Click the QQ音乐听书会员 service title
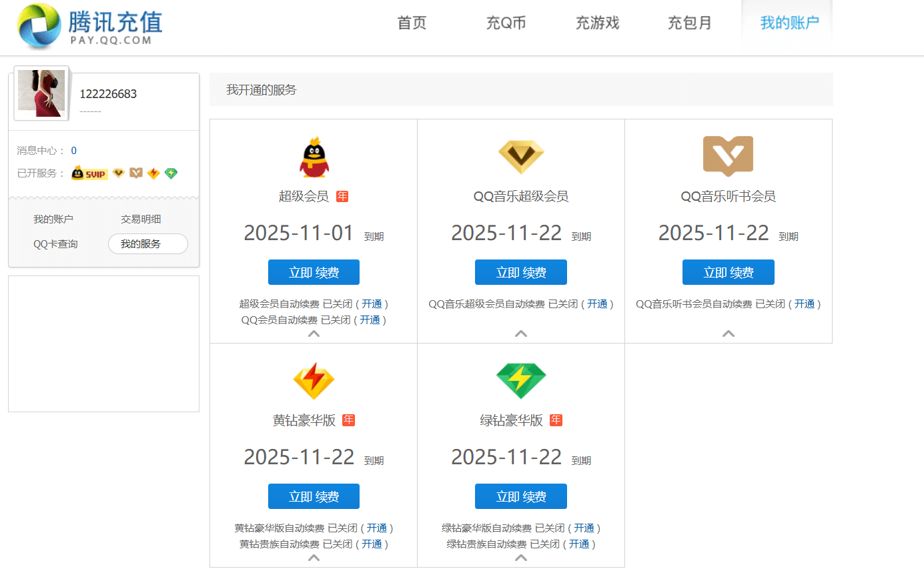This screenshot has height=571, width=924. pyautogui.click(x=729, y=196)
